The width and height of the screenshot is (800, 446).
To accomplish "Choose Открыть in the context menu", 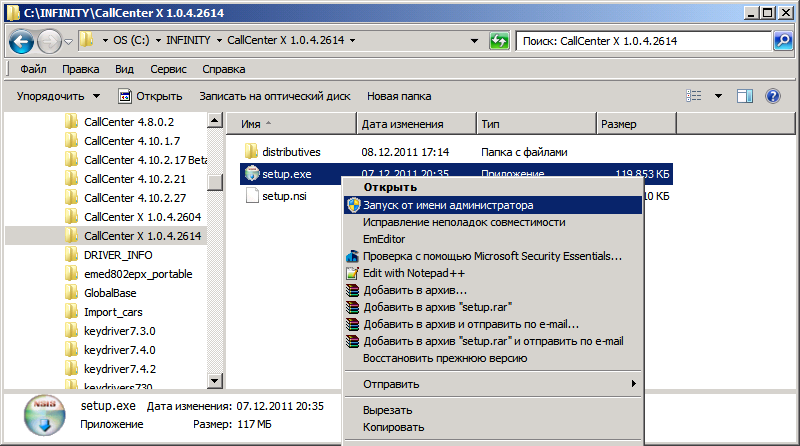I will [493, 187].
